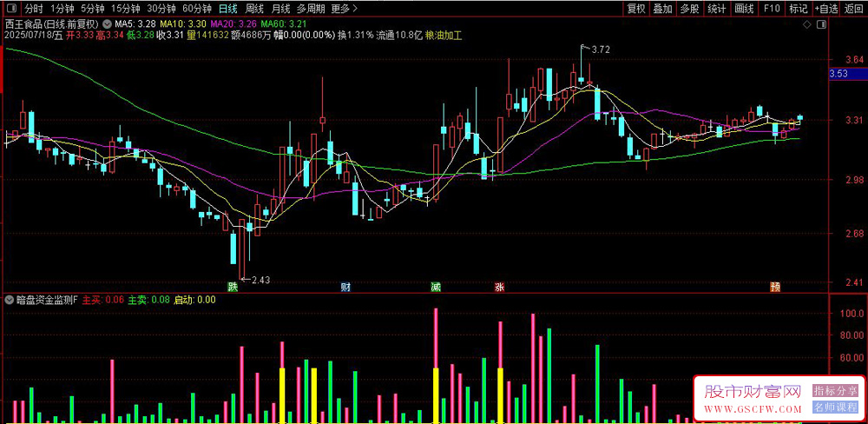The image size is (868, 424).
Task: Open main chart indicator dropdown beside 西王食品
Action: pyautogui.click(x=106, y=24)
